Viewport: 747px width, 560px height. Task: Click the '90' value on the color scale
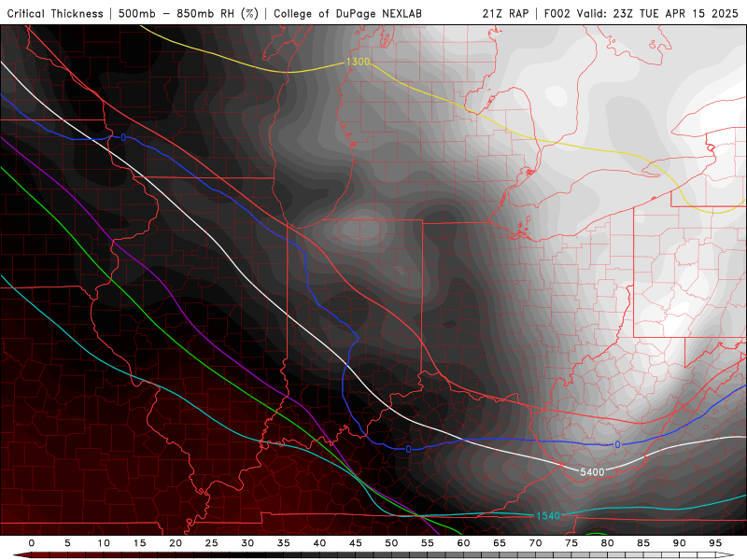[680, 543]
